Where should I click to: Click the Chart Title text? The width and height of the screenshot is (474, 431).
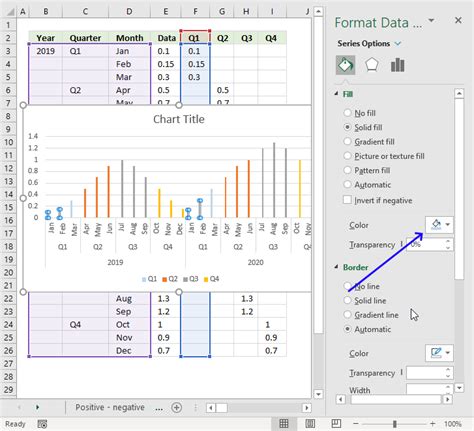coord(179,119)
